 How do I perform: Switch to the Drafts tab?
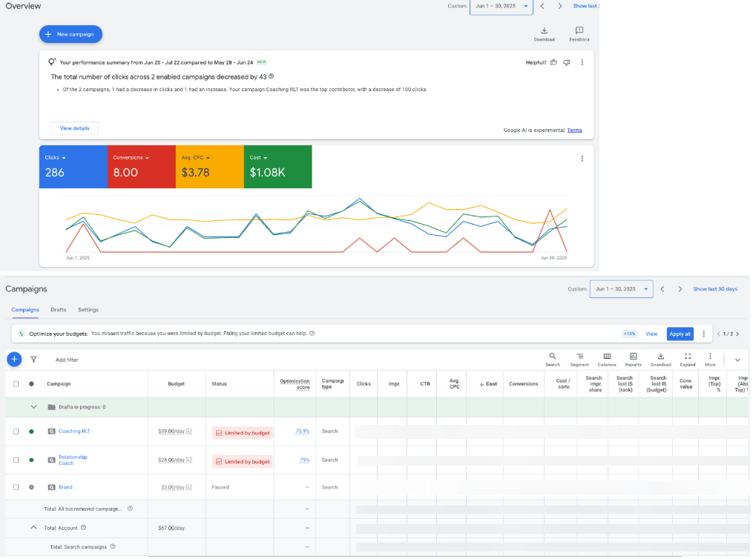59,310
